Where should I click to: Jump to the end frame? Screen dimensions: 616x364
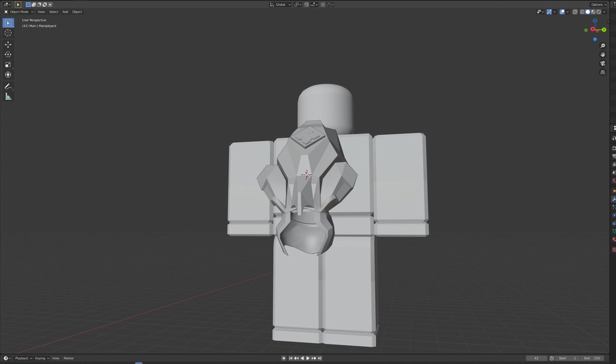319,358
